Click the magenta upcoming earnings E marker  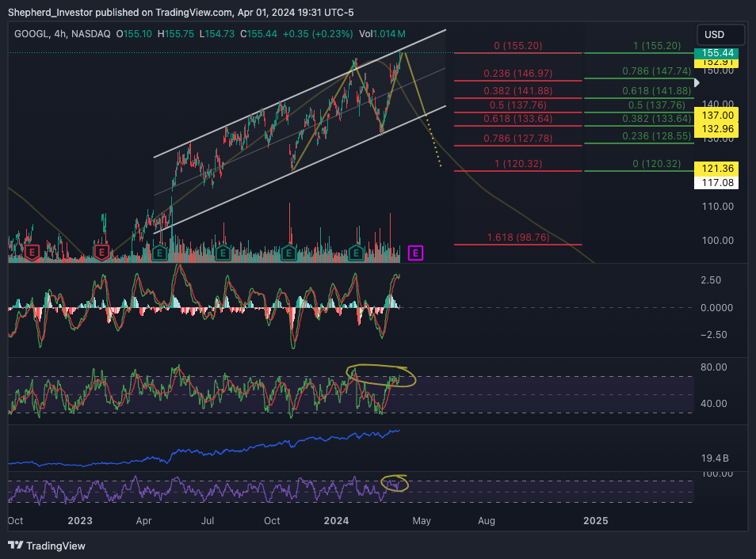[415, 253]
